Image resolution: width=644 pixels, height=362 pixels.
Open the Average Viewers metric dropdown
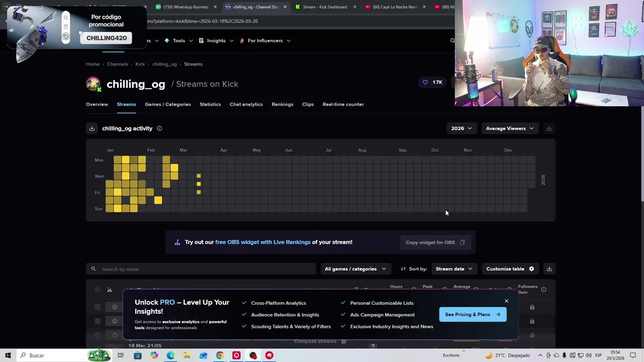click(x=510, y=129)
